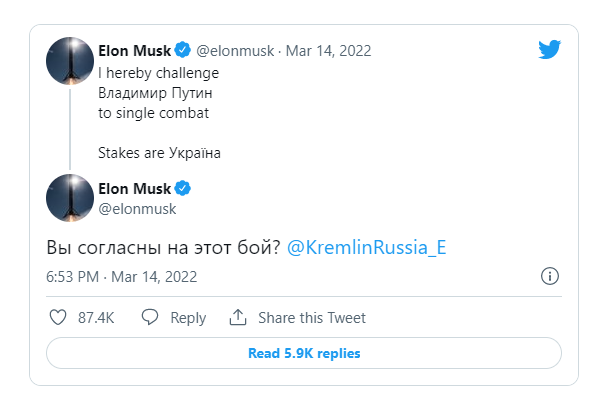
Task: Open the 'I hereby challenge' parent tweet text
Action: pos(159,113)
